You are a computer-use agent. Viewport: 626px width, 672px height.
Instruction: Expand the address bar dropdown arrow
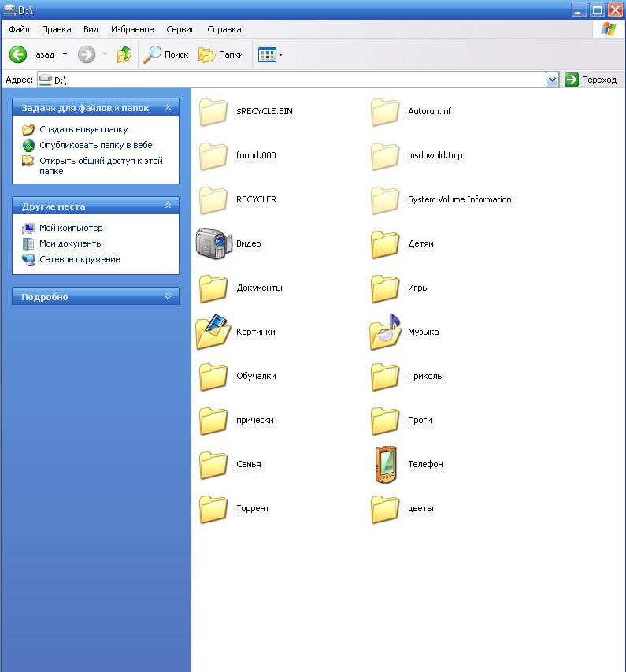click(552, 80)
